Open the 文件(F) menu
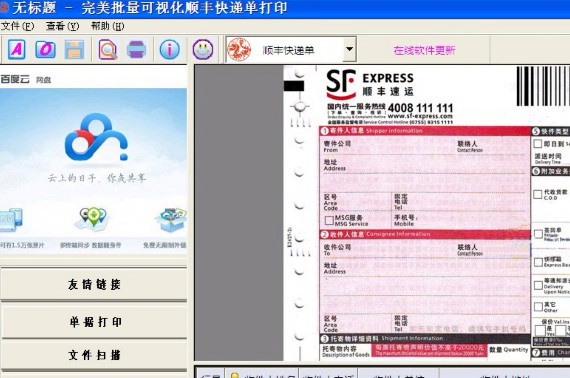 tap(17, 26)
